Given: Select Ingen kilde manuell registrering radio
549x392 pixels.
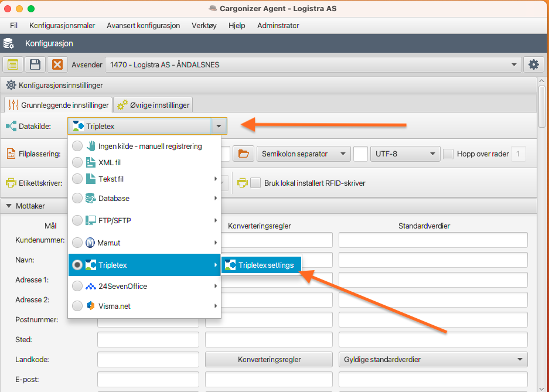Looking at the screenshot, I should pos(77,146).
